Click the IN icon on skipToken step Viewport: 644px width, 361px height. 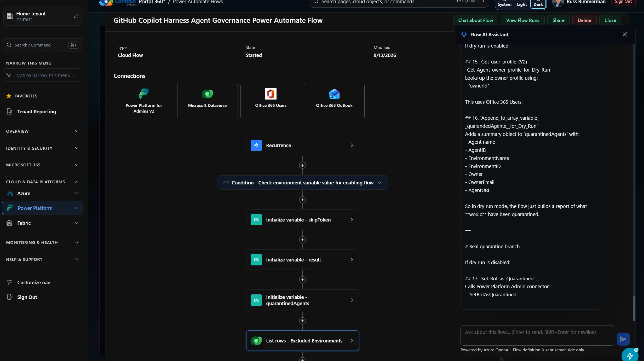point(256,220)
